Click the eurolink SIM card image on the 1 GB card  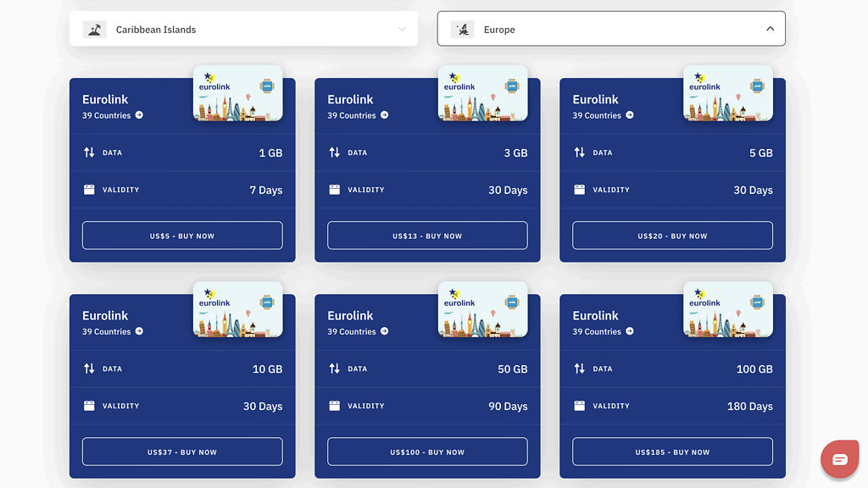(238, 93)
